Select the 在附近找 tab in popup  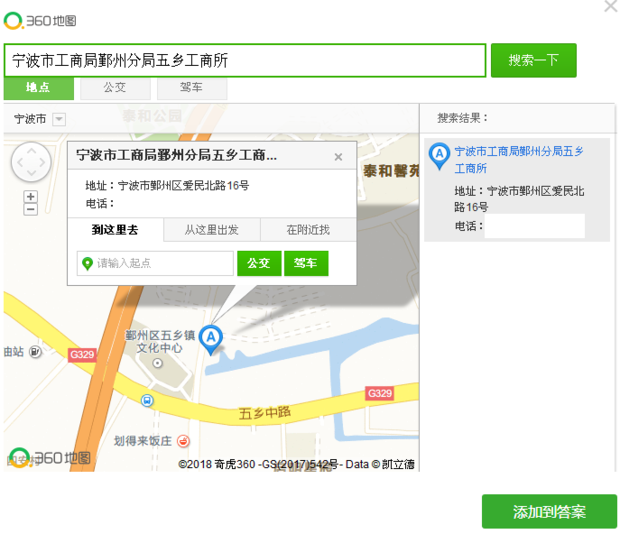tap(308, 230)
